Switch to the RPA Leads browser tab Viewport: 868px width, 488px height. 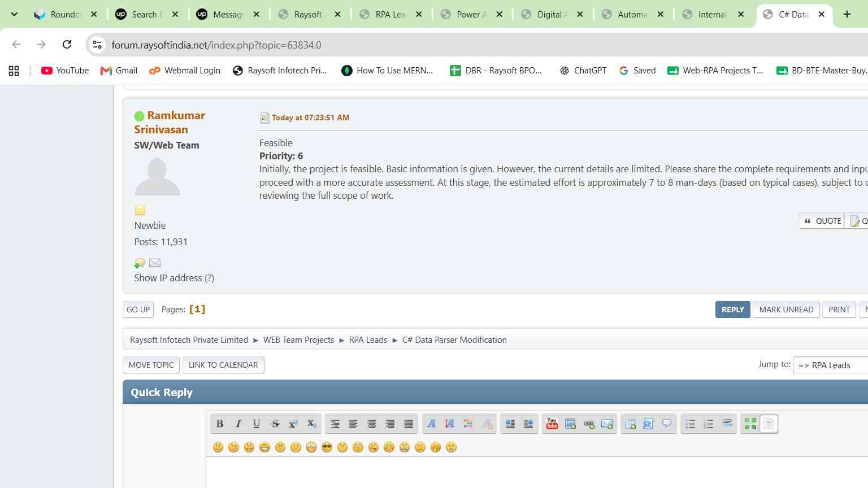391,14
